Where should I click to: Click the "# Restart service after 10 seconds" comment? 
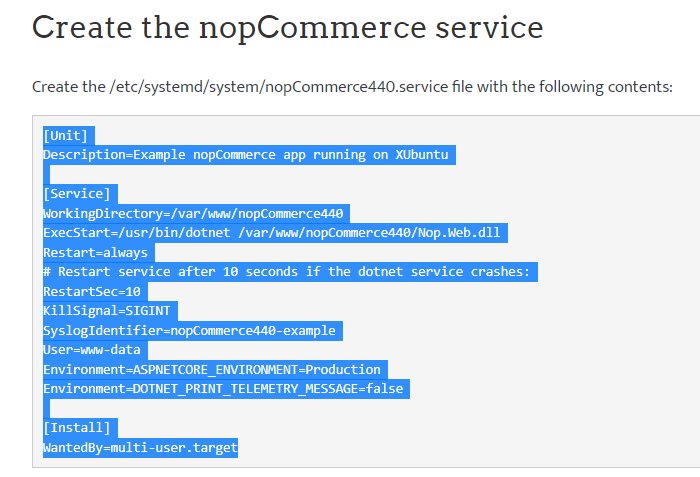pyautogui.click(x=291, y=272)
